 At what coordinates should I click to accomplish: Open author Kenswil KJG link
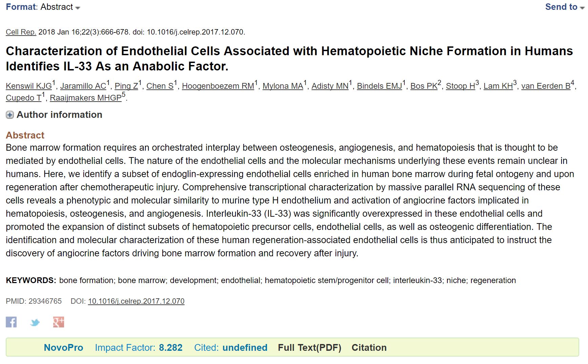point(29,86)
